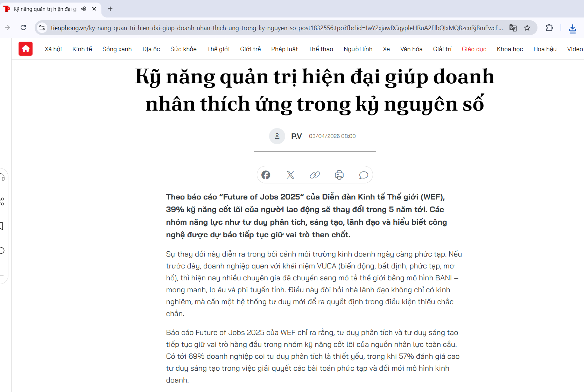View site information icon in address bar
The width and height of the screenshot is (584, 392).
click(42, 28)
